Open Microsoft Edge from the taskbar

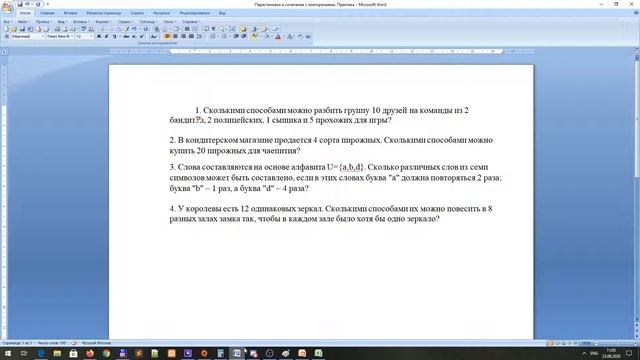[41, 353]
